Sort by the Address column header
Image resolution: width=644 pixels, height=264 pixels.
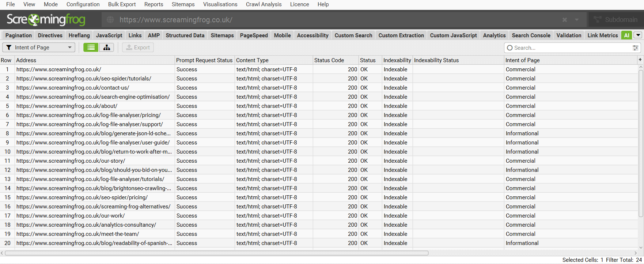tap(95, 60)
